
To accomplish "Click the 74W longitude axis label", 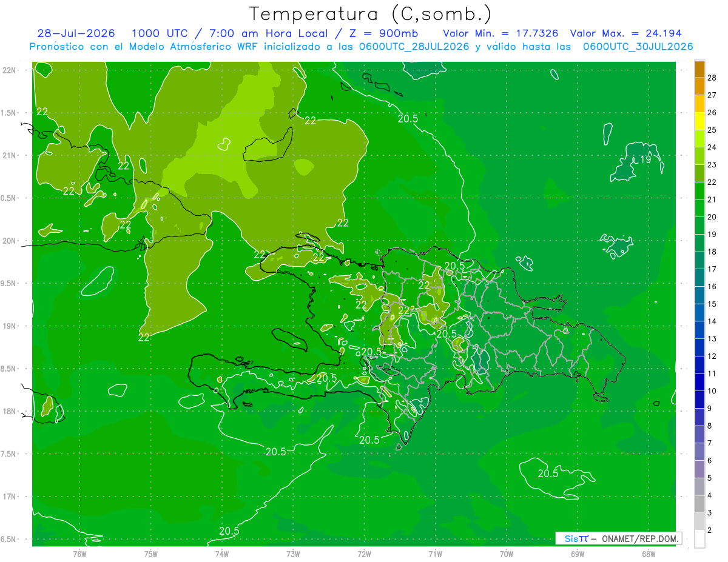I will 222,554.
